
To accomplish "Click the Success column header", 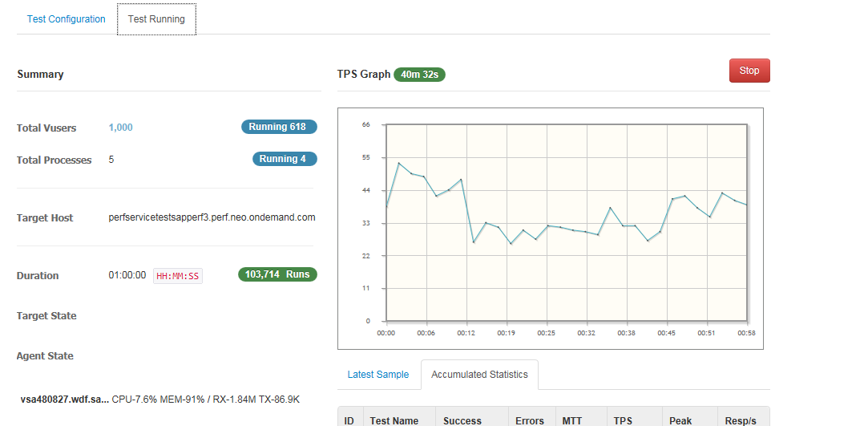I will (462, 420).
